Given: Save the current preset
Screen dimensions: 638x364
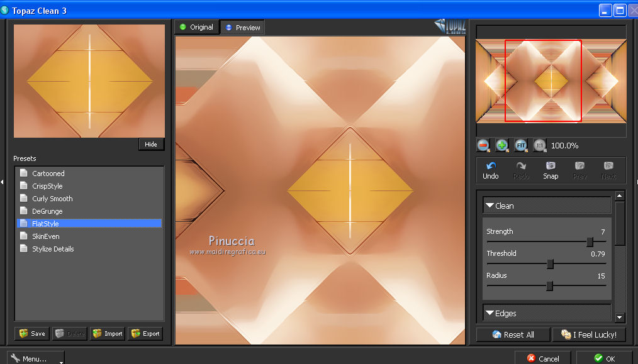Looking at the screenshot, I should [x=32, y=333].
